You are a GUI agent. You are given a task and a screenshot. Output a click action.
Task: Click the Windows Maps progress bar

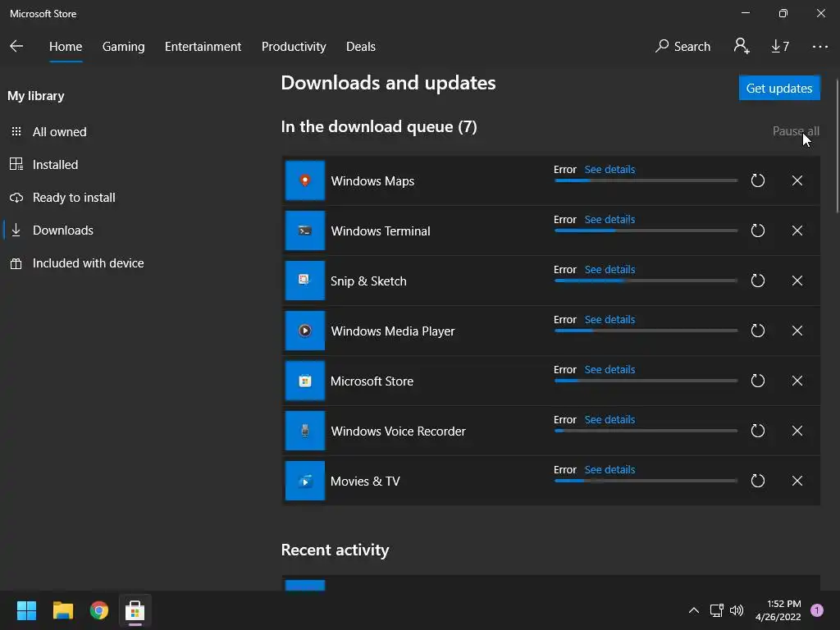click(646, 180)
